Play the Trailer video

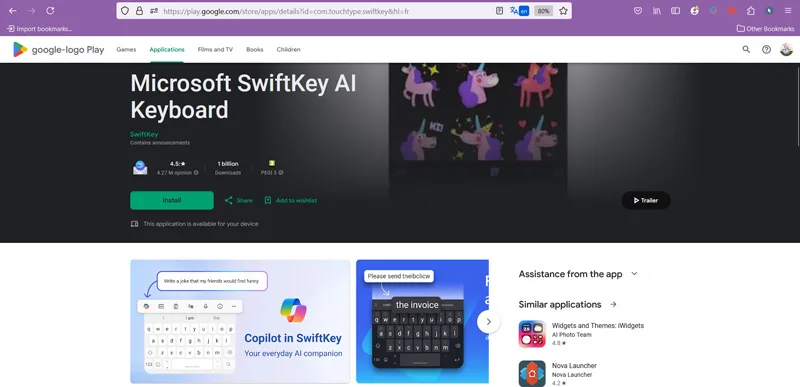click(x=646, y=200)
